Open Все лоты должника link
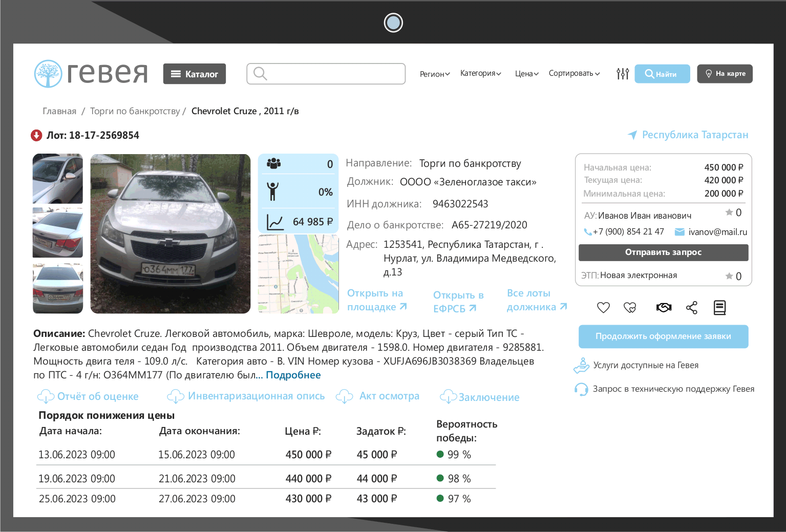 (x=537, y=300)
